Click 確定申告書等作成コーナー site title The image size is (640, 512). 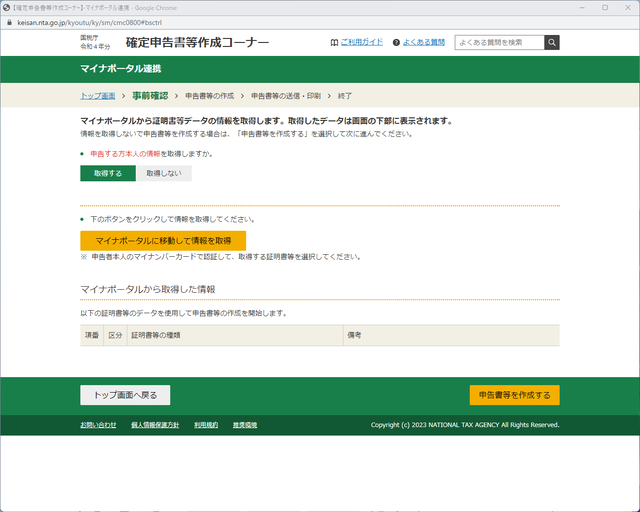coord(197,42)
